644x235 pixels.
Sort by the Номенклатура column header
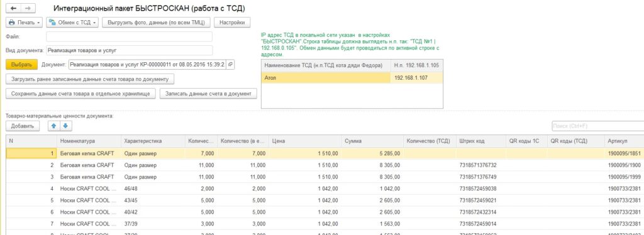[89, 141]
